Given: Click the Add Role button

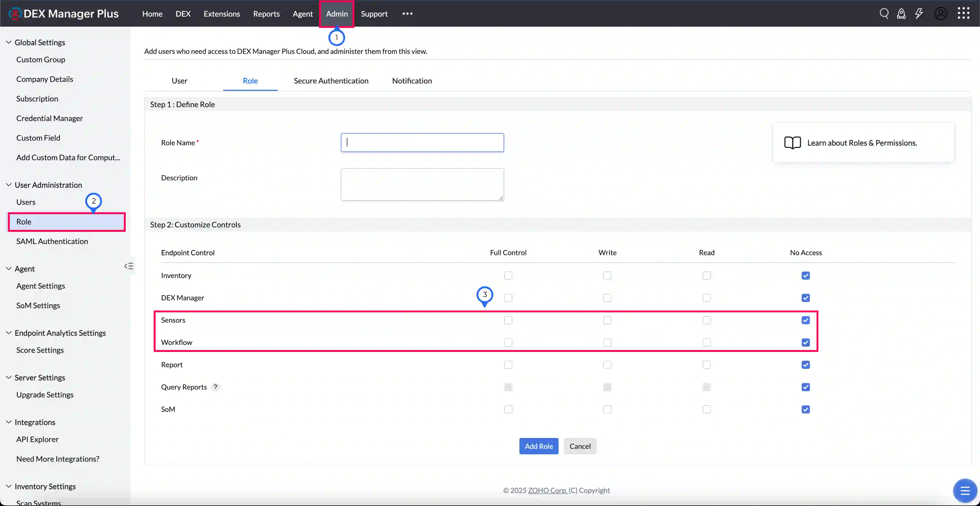Looking at the screenshot, I should [x=539, y=446].
